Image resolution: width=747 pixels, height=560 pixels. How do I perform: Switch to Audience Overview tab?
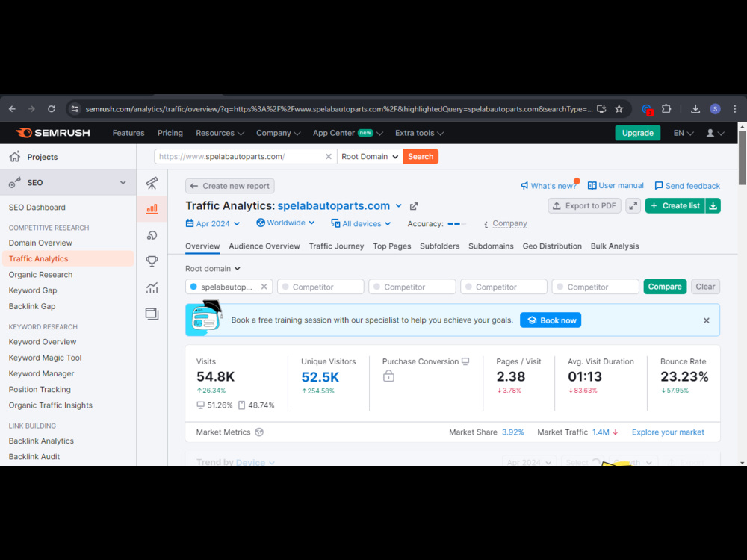pyautogui.click(x=264, y=246)
